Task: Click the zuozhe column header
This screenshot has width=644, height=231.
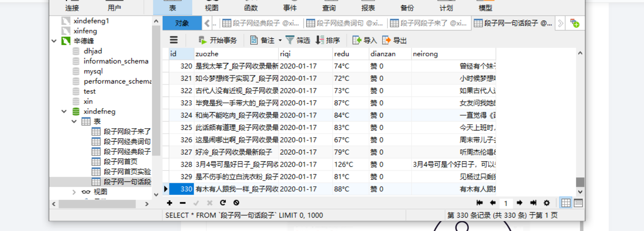Action: [x=236, y=54]
